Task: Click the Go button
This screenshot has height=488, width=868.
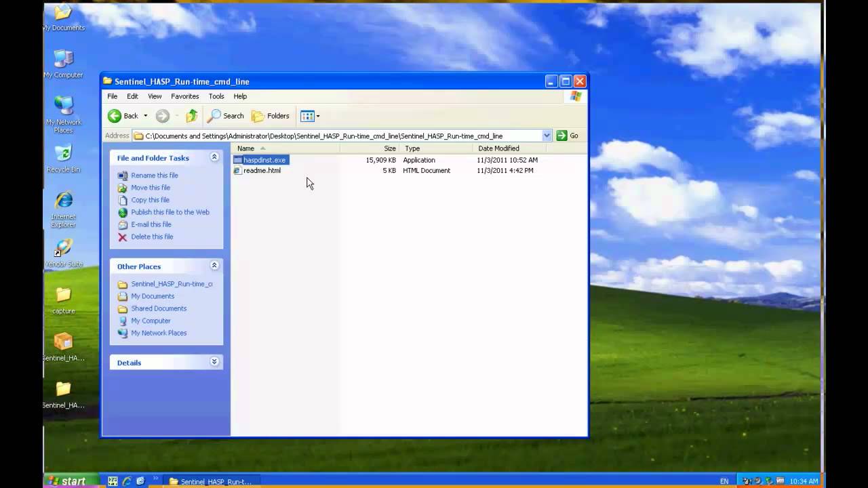Action: coord(568,136)
